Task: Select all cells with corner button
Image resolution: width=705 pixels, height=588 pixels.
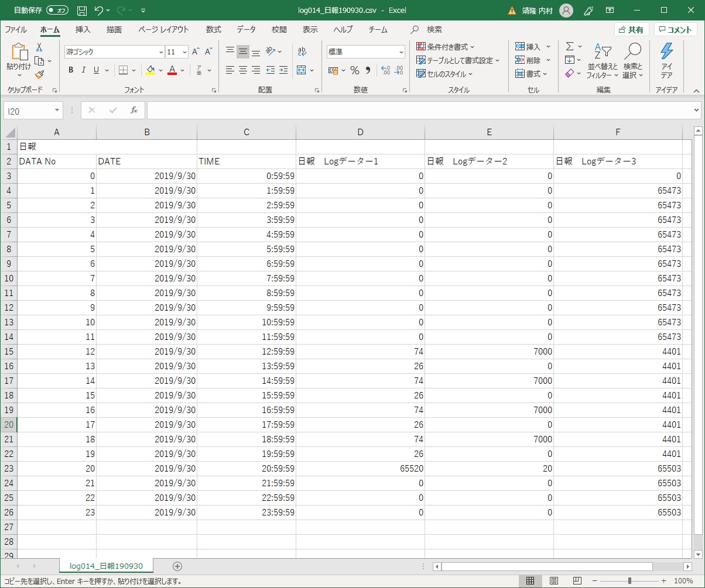Action: coord(9,132)
